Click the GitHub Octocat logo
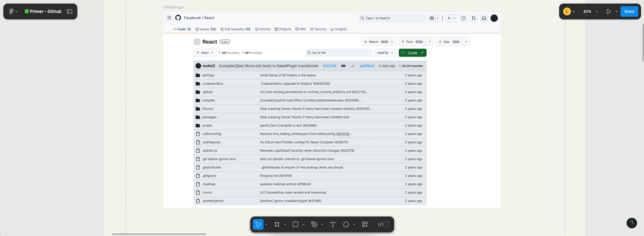The width and height of the screenshot is (644, 236). click(178, 18)
